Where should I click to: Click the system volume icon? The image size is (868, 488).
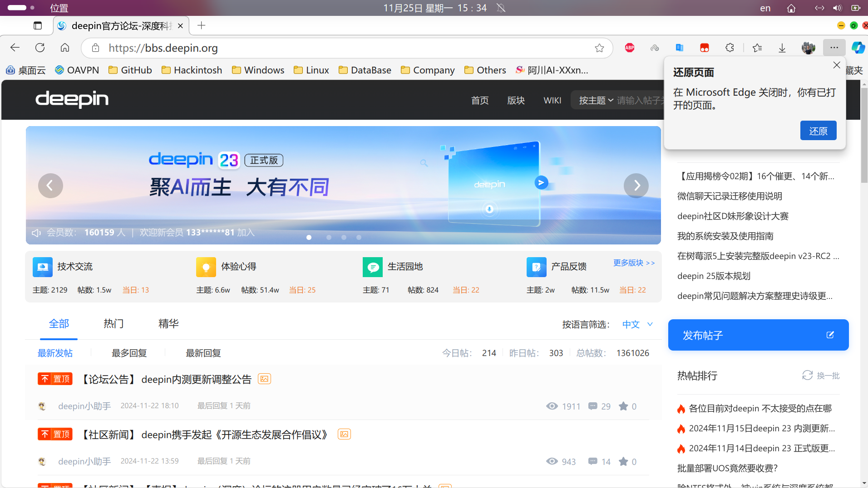[x=837, y=8]
